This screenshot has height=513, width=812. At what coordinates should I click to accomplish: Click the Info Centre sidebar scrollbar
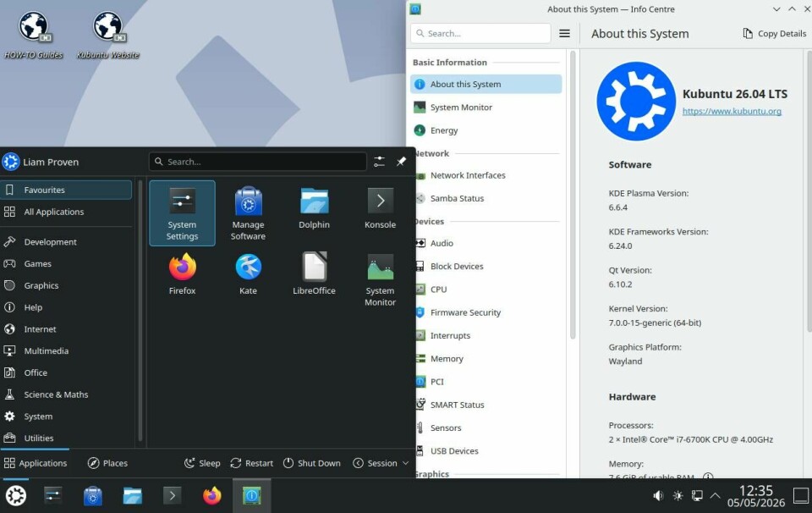[573, 195]
